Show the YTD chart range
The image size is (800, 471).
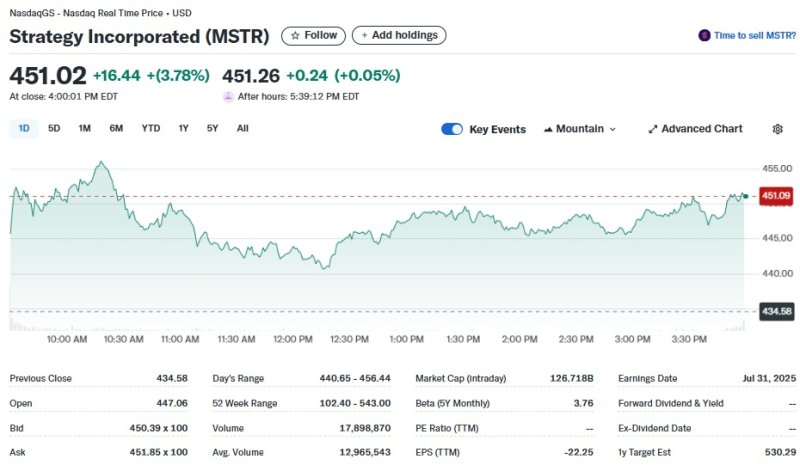[151, 128]
